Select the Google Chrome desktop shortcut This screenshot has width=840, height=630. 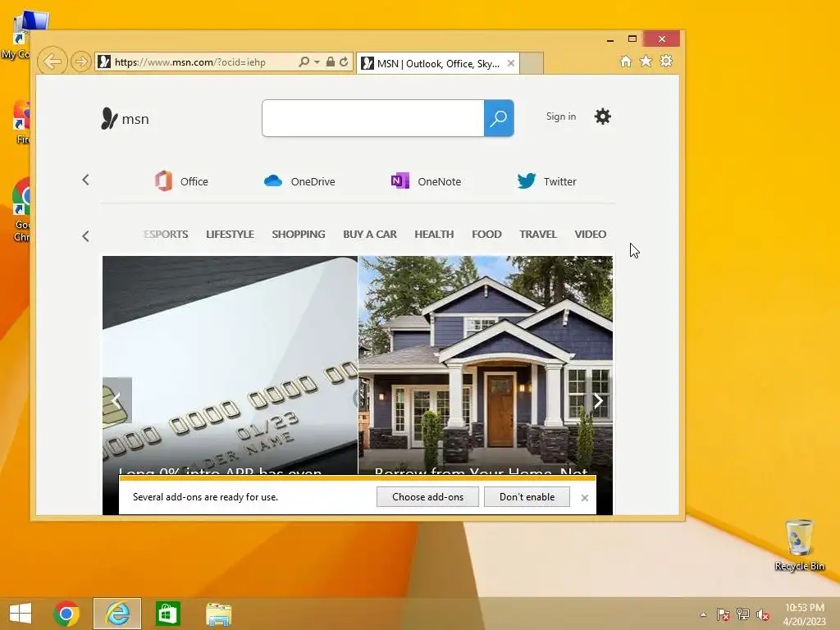(21, 210)
